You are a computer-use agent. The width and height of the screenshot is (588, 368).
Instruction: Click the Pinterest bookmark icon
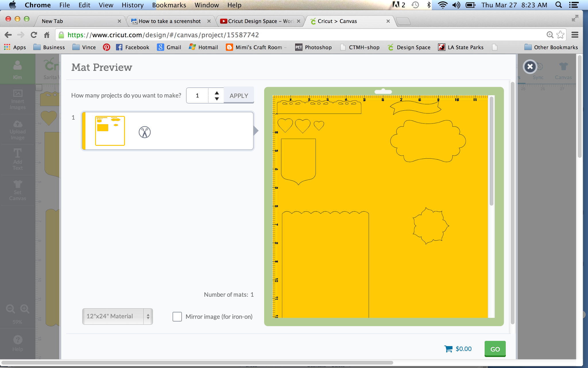(x=107, y=47)
